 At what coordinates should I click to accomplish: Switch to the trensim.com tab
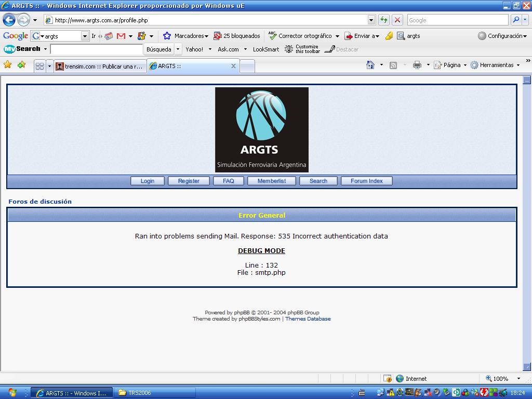100,66
